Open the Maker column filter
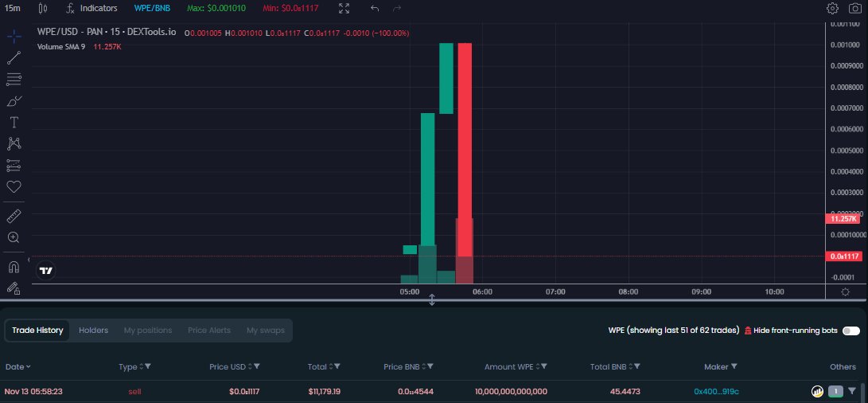Screen dimensions: 868x403 [734, 367]
